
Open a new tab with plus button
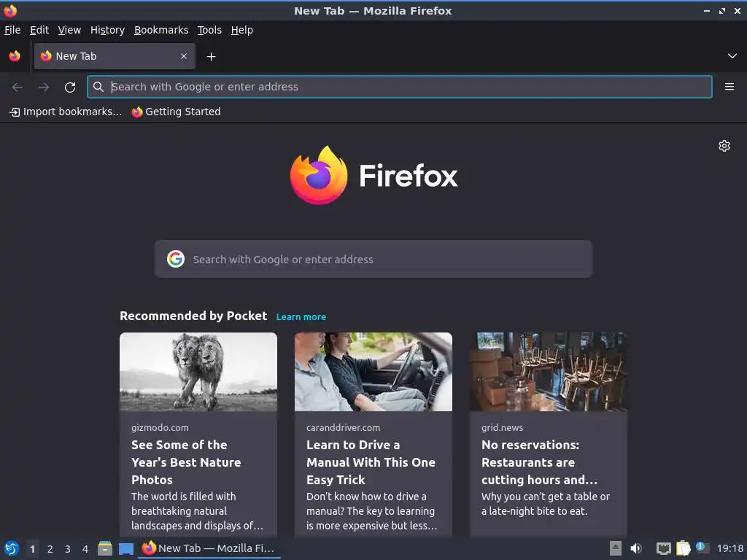click(x=211, y=57)
